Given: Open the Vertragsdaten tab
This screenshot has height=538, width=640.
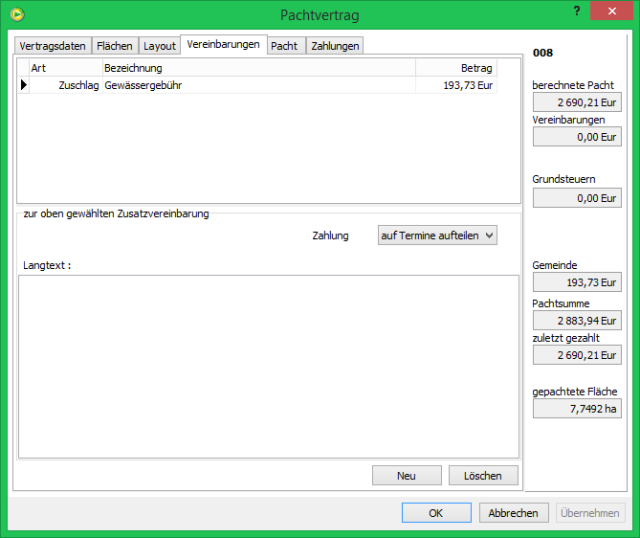Looking at the screenshot, I should pyautogui.click(x=53, y=46).
